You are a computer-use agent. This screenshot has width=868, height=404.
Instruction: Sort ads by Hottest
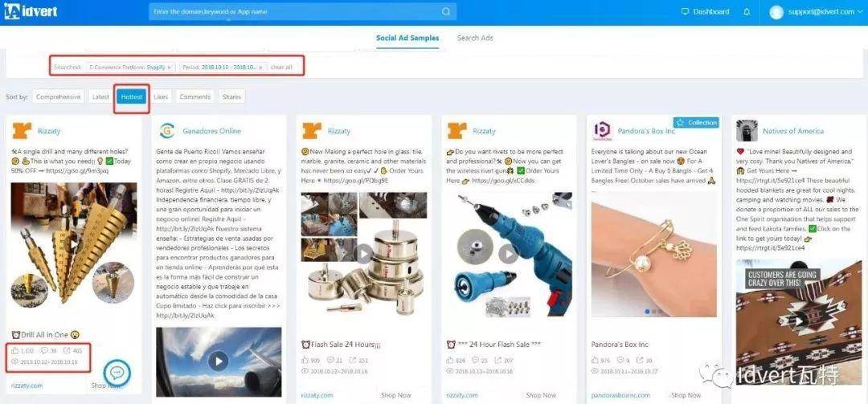(132, 97)
